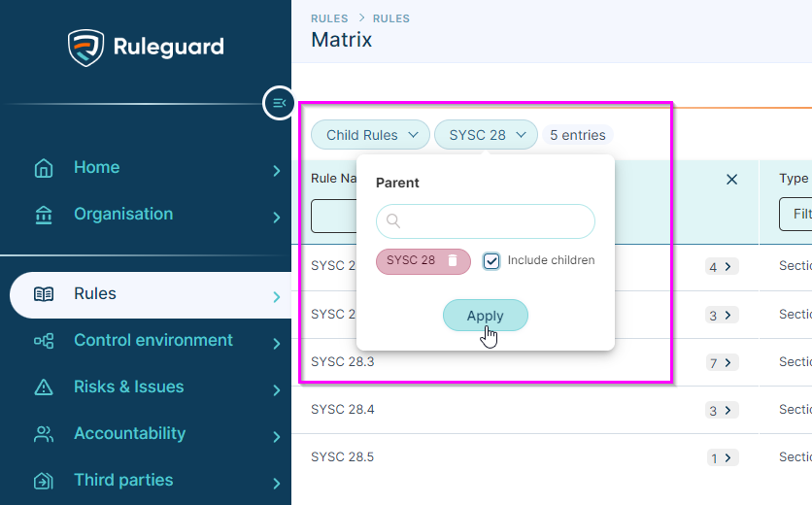The height and width of the screenshot is (505, 812).
Task: Click the SYSC 28.3 rule row
Action: 342,361
